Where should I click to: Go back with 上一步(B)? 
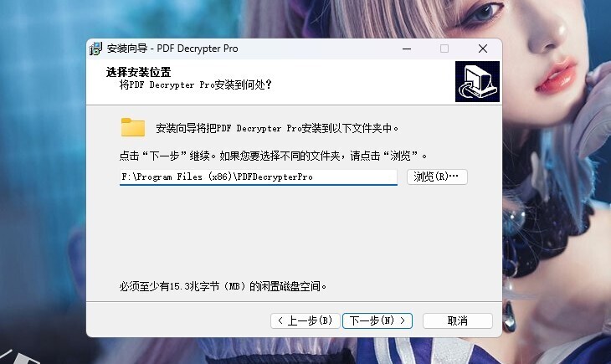305,320
